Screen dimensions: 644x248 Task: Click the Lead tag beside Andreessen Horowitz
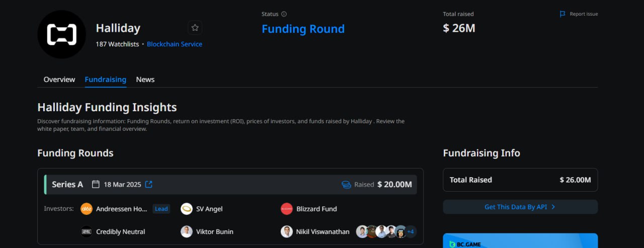(x=162, y=209)
